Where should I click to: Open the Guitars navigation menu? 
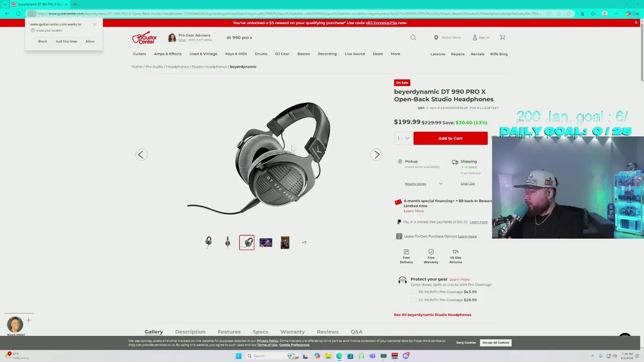(x=139, y=54)
